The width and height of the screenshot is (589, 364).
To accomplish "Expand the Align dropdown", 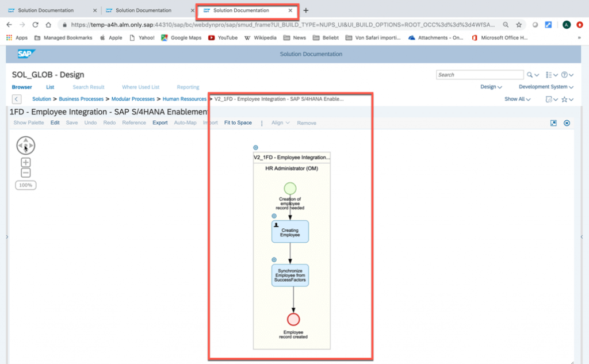I will pos(281,123).
